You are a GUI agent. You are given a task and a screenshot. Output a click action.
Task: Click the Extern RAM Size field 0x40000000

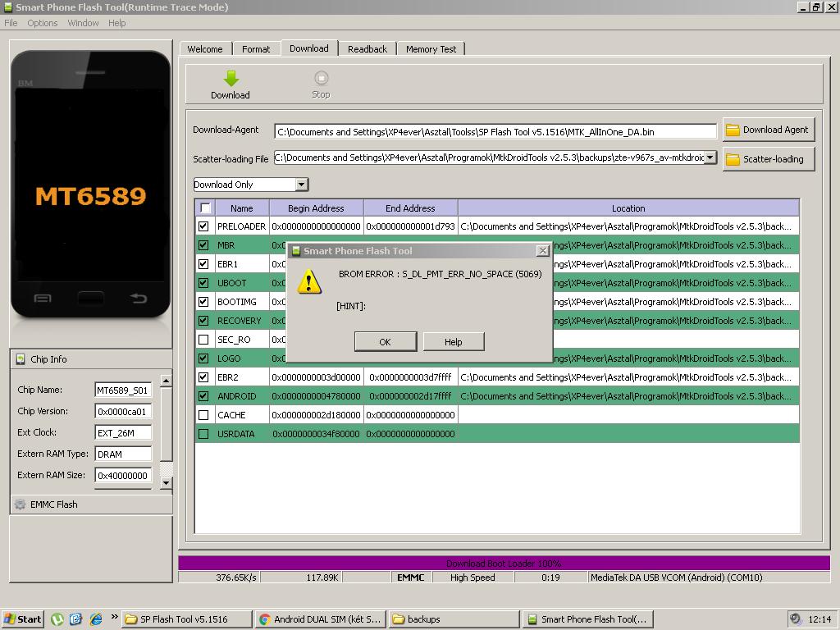[x=123, y=475]
